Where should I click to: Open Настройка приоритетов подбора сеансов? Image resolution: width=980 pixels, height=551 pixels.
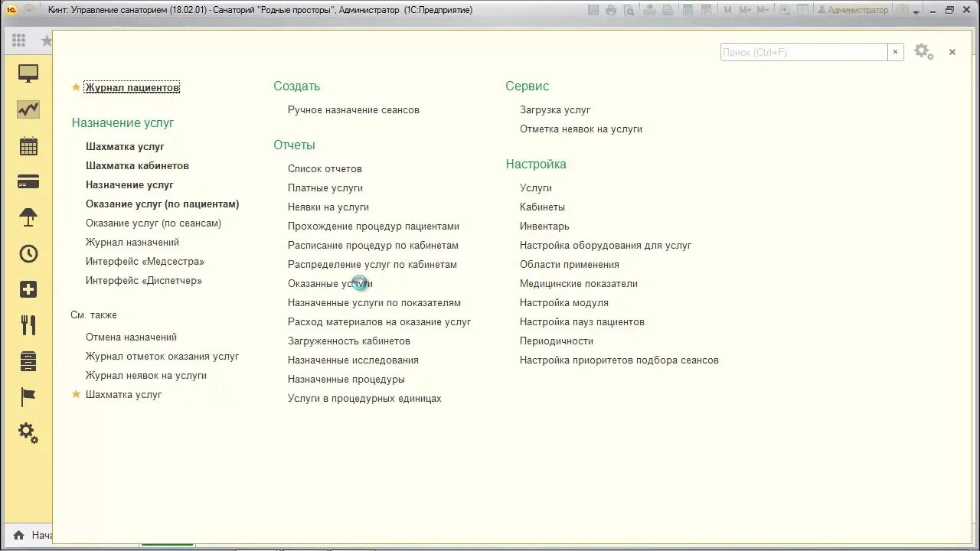coord(619,360)
